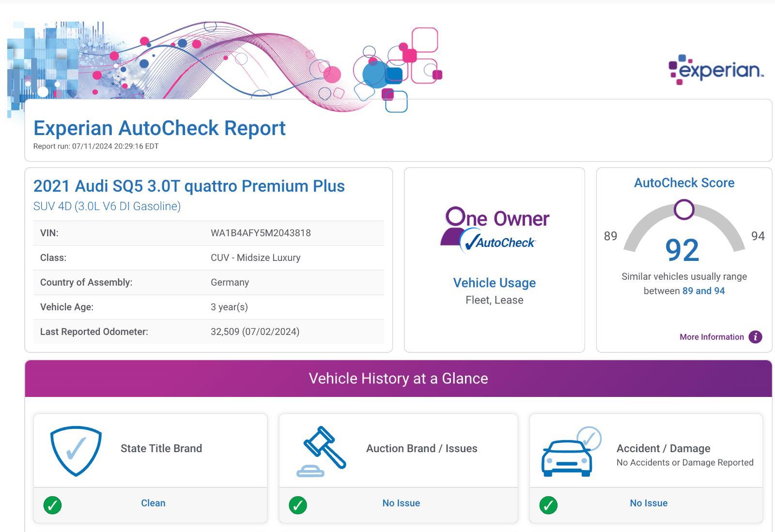Click the high range value 94 on gauge
Screen dimensions: 775x532
click(758, 236)
